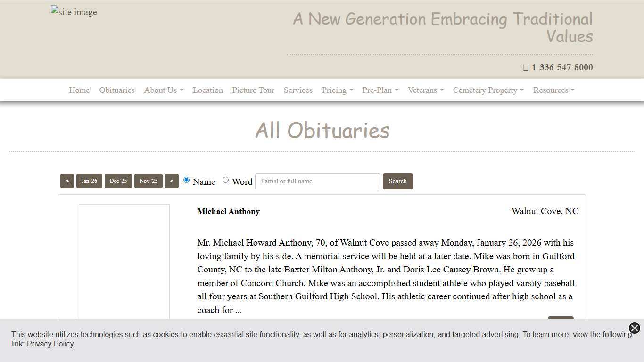Select the Word search radio button

tap(225, 180)
